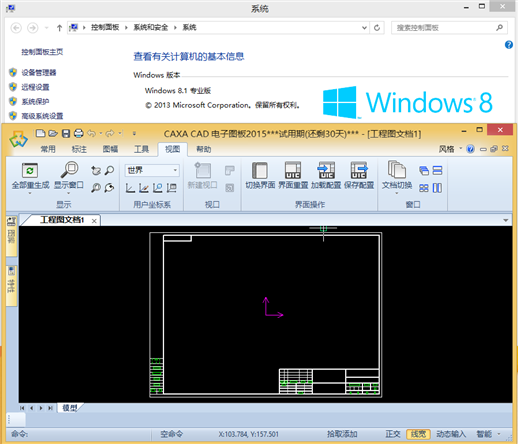Expand the arrow below 全部重生成

pyautogui.click(x=30, y=193)
